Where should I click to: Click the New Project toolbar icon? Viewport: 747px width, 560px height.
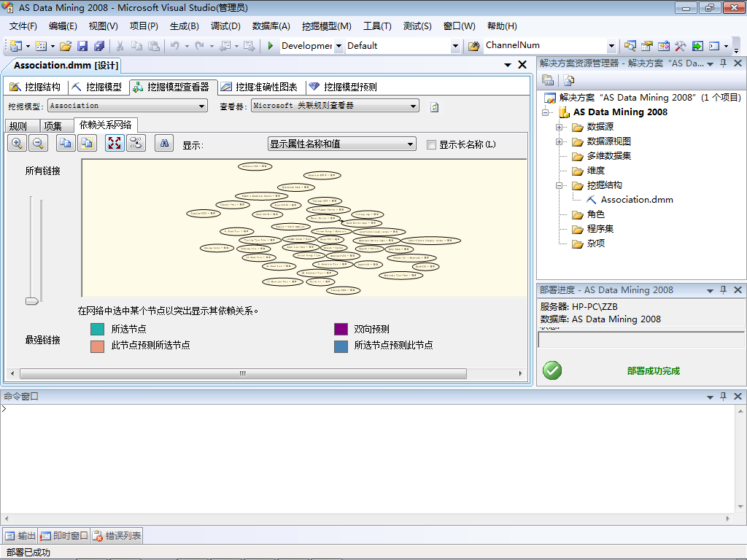pyautogui.click(x=16, y=46)
